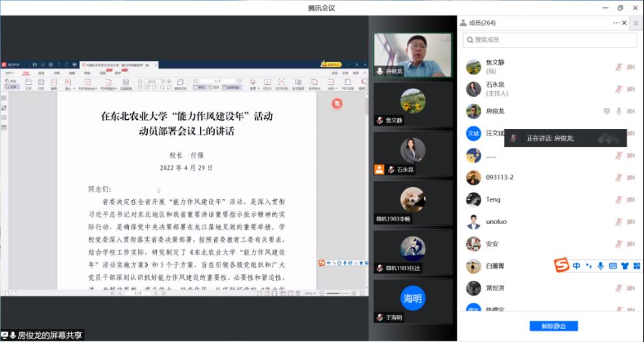
Task: Select 微机1903李畅's video tile
Action: pyautogui.click(x=413, y=203)
